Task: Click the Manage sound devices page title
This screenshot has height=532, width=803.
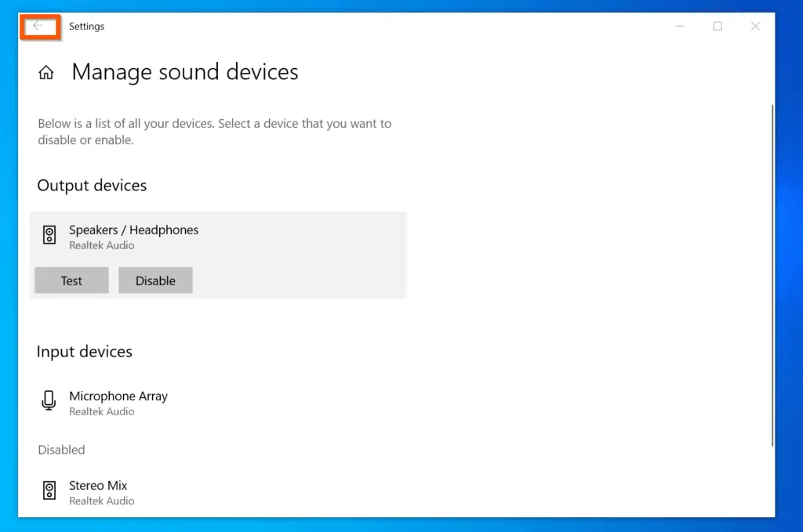Action: pos(185,72)
